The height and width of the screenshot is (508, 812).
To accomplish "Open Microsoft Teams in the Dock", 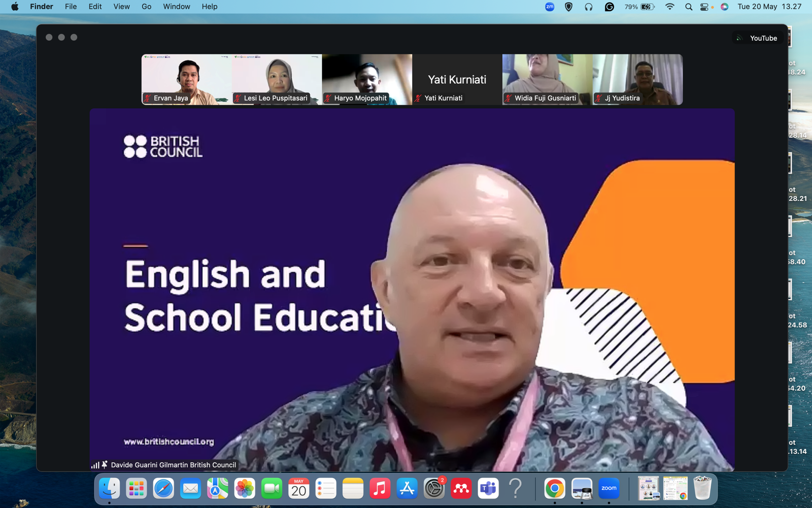I will [488, 489].
